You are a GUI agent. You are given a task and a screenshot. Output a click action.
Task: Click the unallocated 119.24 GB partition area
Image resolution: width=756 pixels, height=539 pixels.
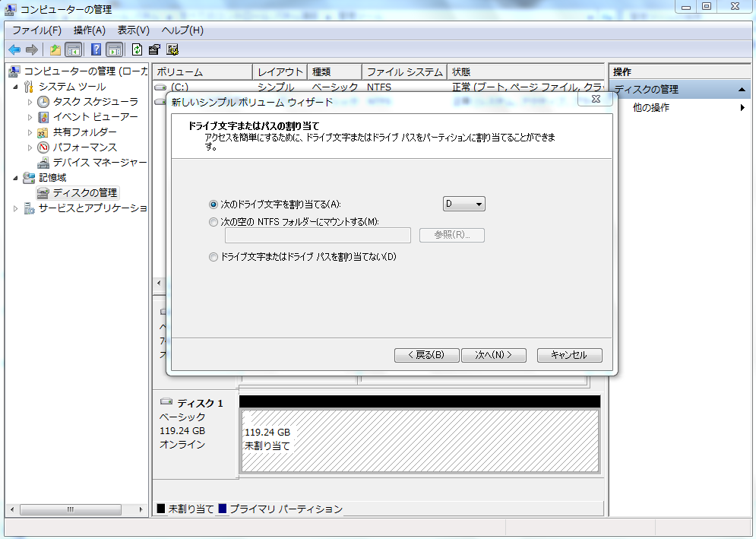tap(420, 441)
